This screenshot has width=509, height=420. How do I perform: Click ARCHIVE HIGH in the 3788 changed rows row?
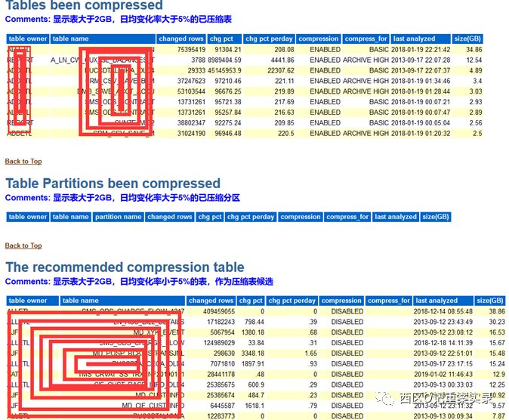(x=366, y=60)
